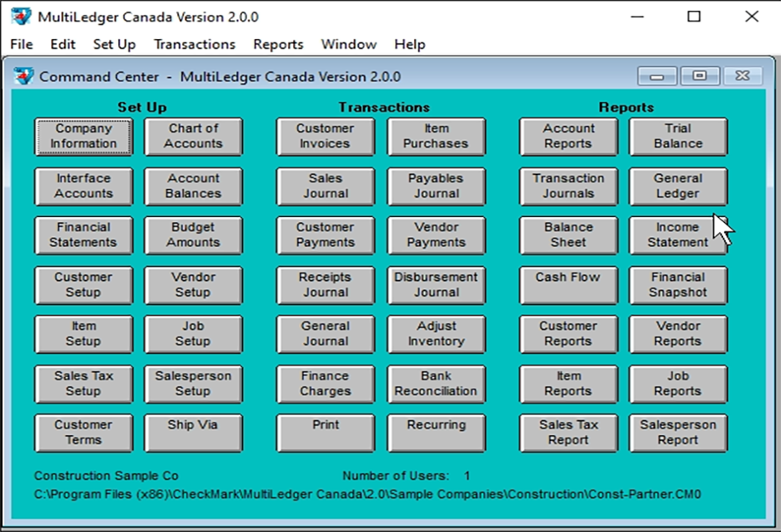Open the General Ledger report
Image resolution: width=781 pixels, height=532 pixels.
click(677, 186)
